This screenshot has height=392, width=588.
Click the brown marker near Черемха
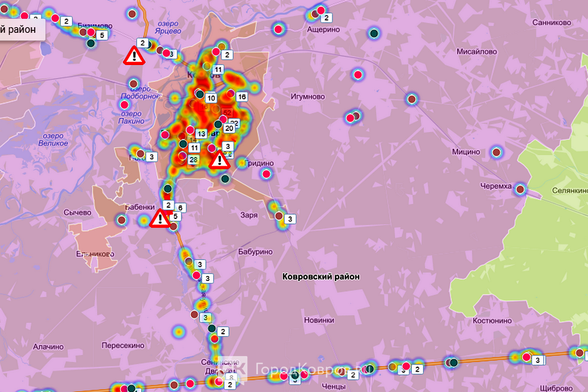(520, 189)
